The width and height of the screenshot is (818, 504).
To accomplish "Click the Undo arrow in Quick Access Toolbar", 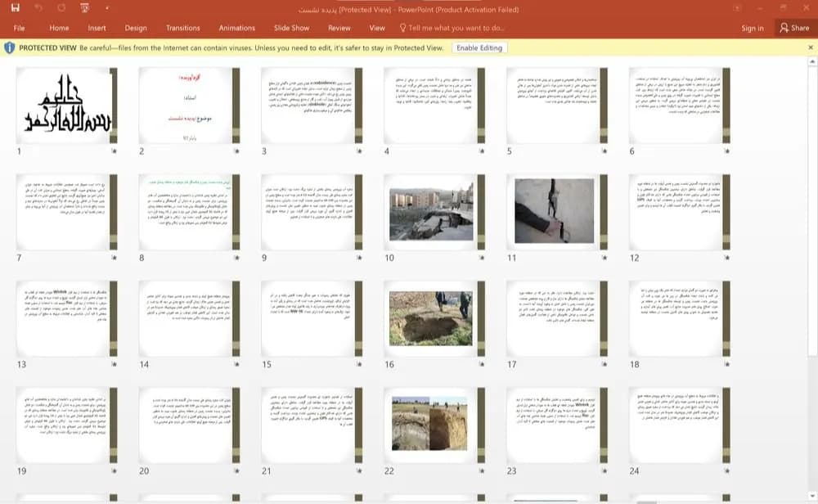I will 38,8.
